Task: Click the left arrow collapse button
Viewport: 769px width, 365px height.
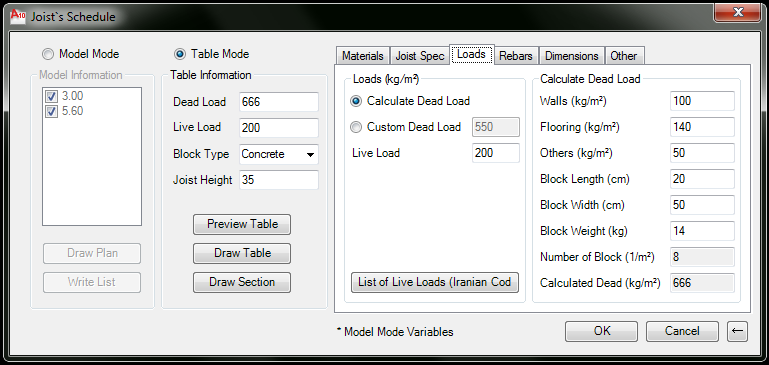Action: click(x=737, y=331)
